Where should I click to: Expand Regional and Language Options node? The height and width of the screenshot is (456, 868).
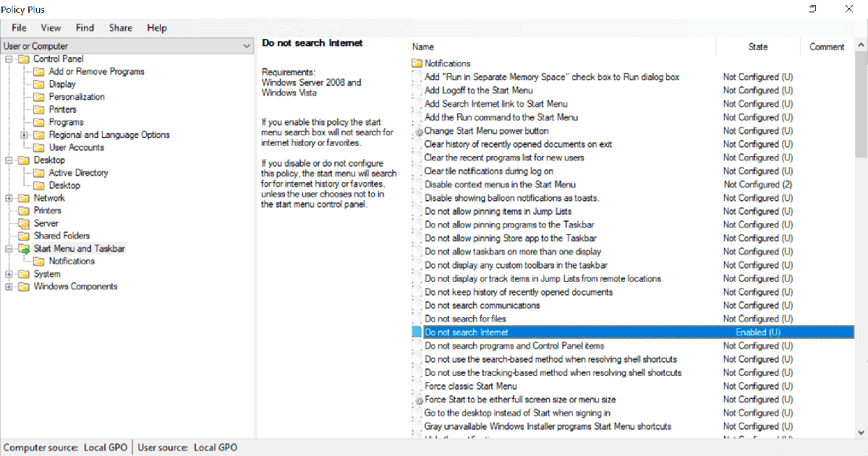pos(24,135)
